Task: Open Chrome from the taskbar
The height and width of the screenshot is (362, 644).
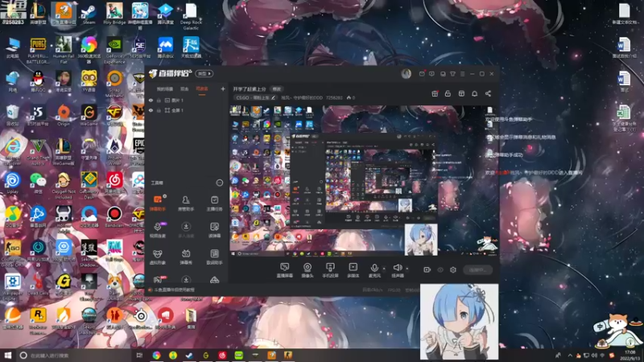Action: [156, 355]
